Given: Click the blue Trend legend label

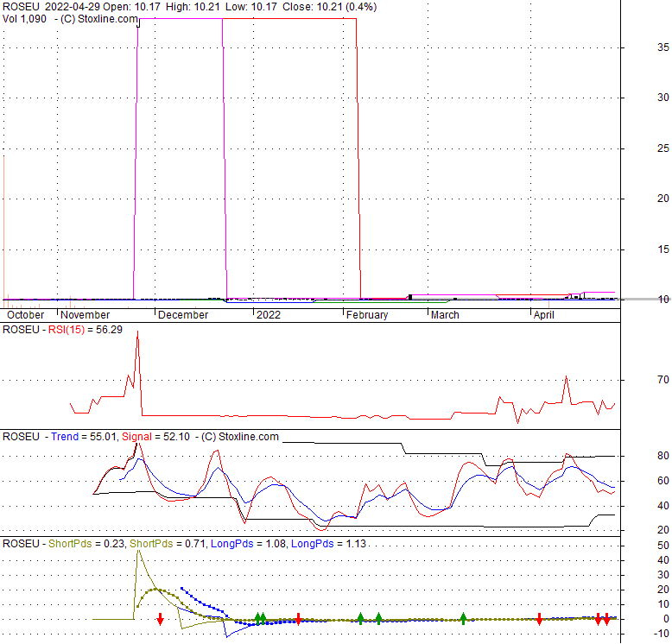Looking at the screenshot, I should coord(65,437).
